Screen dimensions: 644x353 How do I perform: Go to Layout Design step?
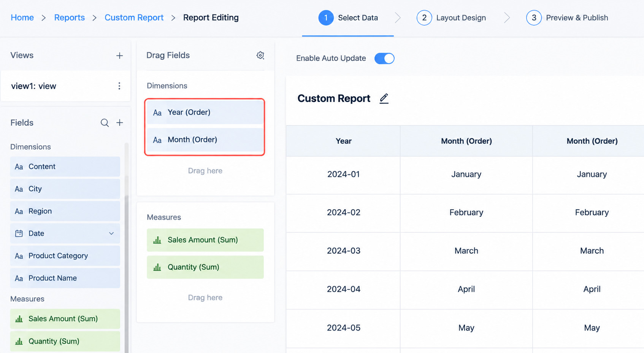tap(451, 18)
